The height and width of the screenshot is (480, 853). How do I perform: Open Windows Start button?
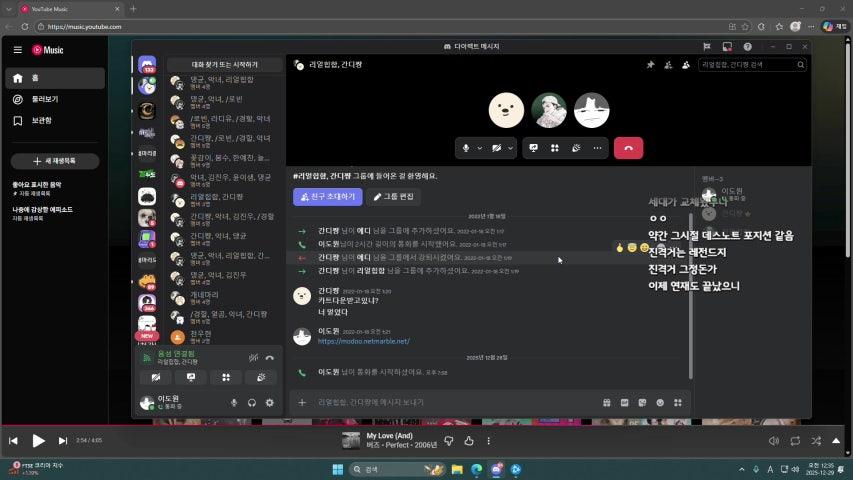pos(338,469)
